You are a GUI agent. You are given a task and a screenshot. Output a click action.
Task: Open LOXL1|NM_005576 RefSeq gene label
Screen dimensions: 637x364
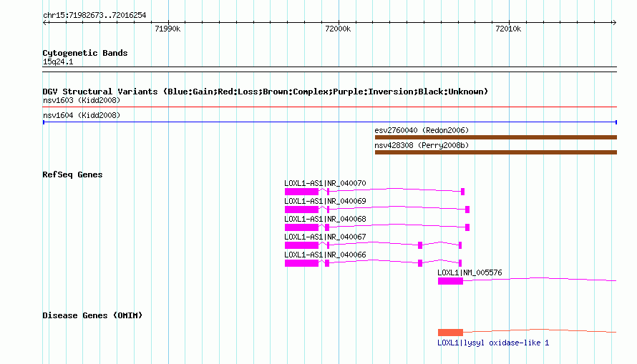pos(470,272)
